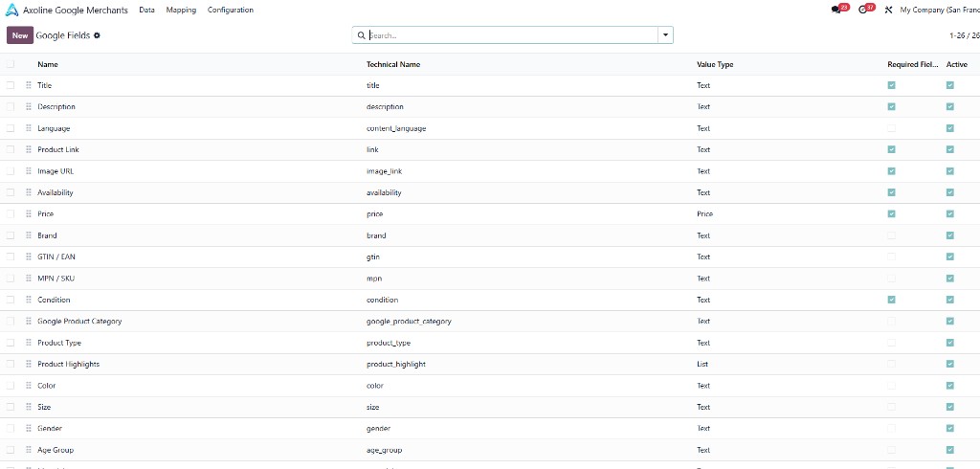The width and height of the screenshot is (980, 469).
Task: Click drag handle of Color row
Action: pos(29,386)
